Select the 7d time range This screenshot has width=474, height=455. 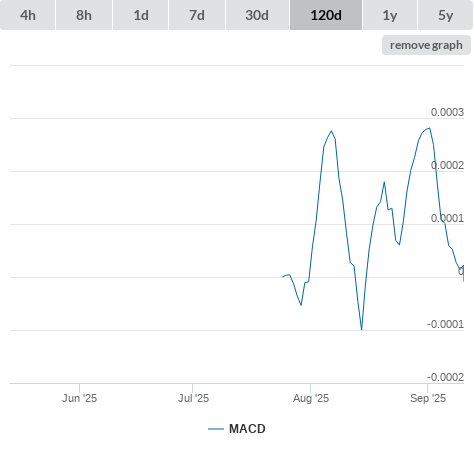pyautogui.click(x=197, y=15)
